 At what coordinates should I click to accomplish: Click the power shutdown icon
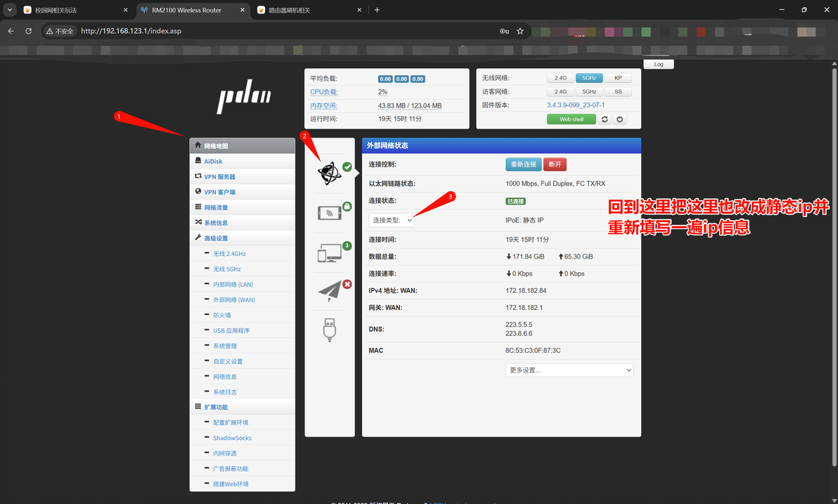[619, 119]
